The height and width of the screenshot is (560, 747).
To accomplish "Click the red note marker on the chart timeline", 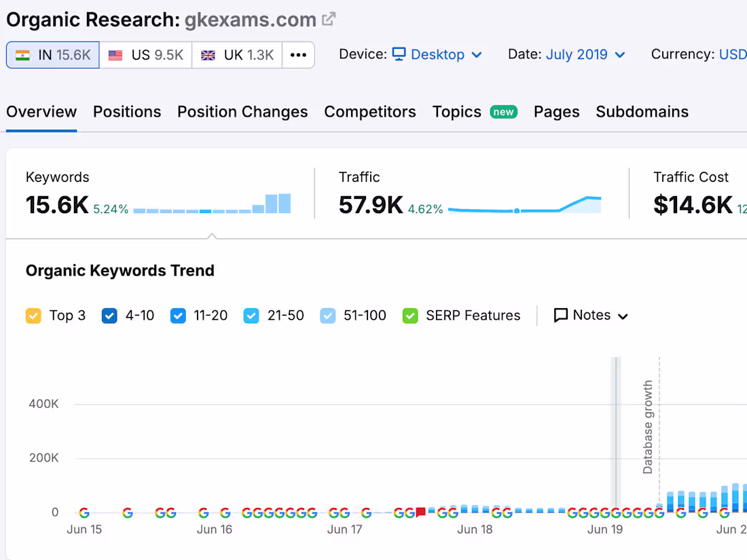I will (x=420, y=511).
